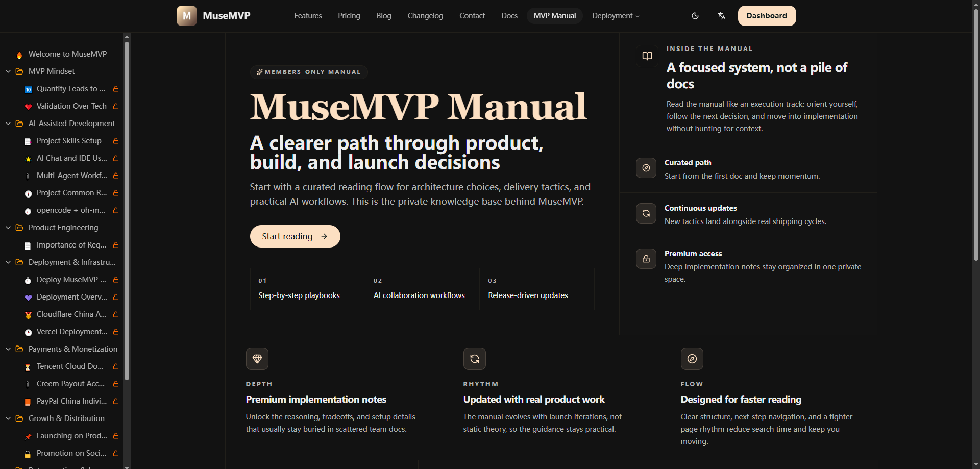This screenshot has height=469, width=980.
Task: Click the lock icon next to Premium access
Action: coord(646,259)
